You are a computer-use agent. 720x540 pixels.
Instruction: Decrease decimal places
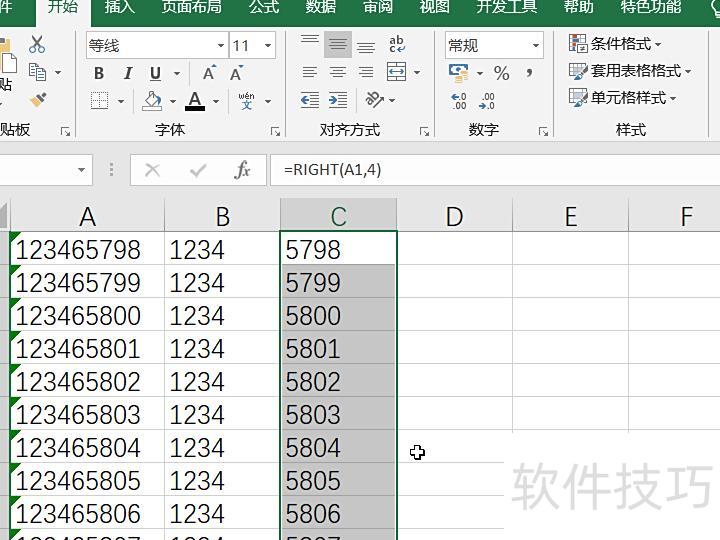[x=486, y=101]
